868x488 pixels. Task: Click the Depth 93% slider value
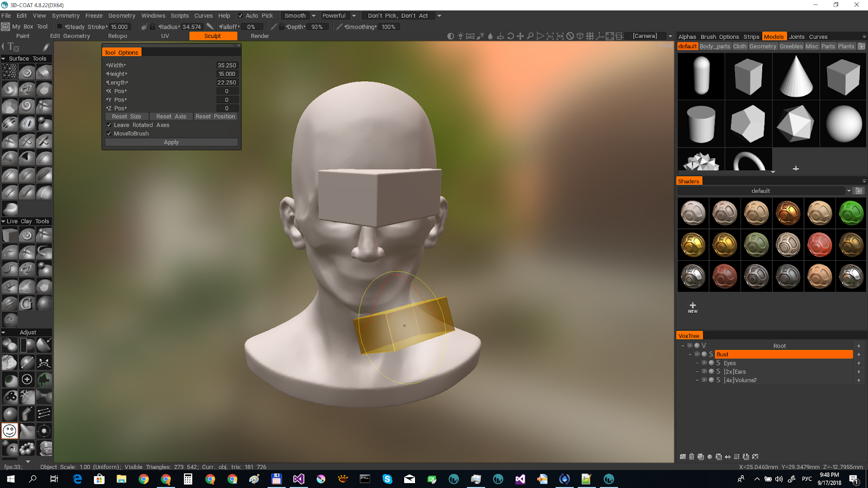[317, 27]
